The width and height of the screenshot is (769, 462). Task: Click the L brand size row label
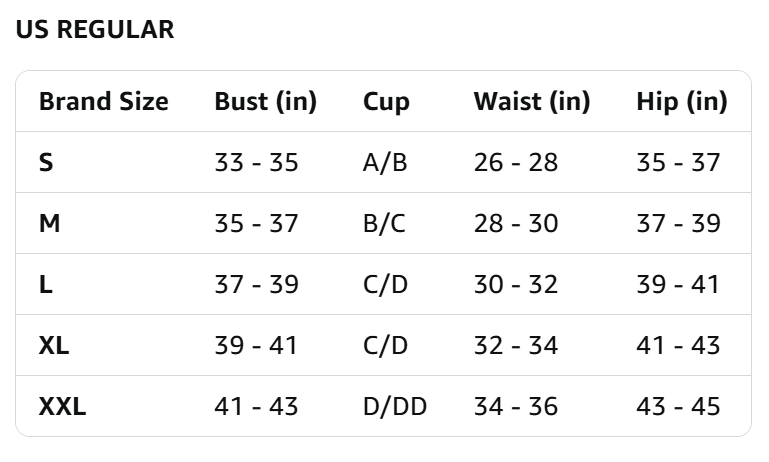[45, 284]
